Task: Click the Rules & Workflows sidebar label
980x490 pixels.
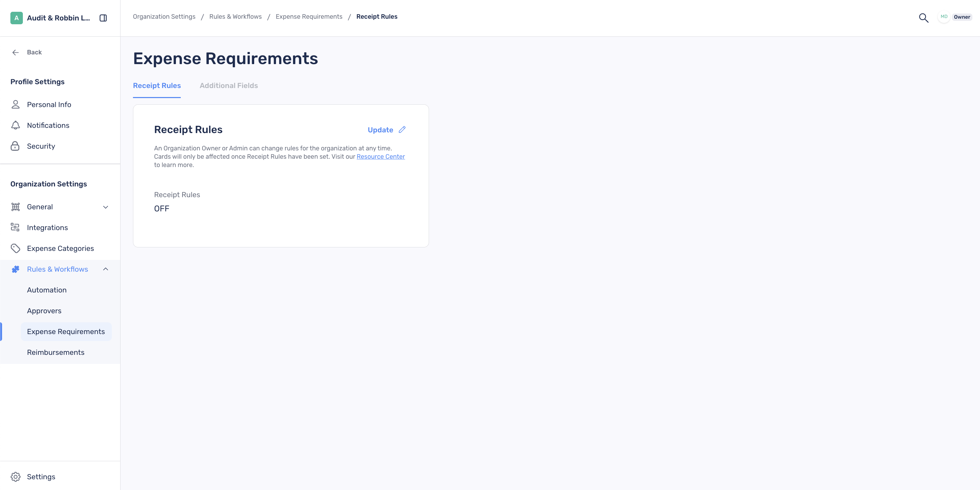Action: (57, 269)
